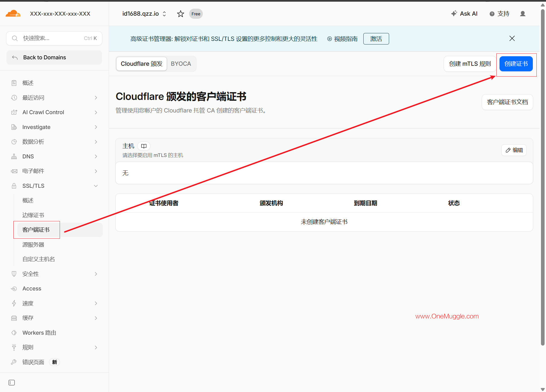Open the 视频指南 link
The width and height of the screenshot is (546, 392).
(x=342, y=39)
